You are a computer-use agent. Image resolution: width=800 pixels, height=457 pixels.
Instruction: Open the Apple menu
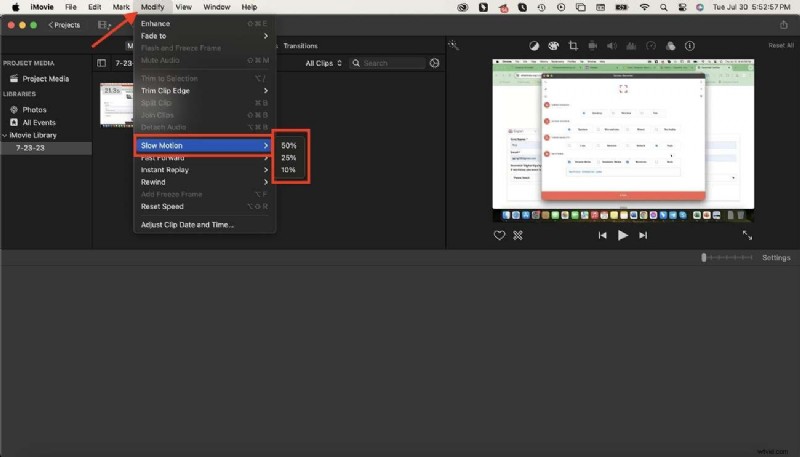pyautogui.click(x=15, y=7)
